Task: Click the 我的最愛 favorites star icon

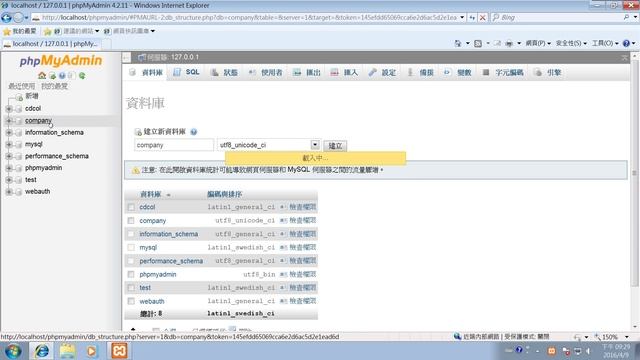Action: 7,31
